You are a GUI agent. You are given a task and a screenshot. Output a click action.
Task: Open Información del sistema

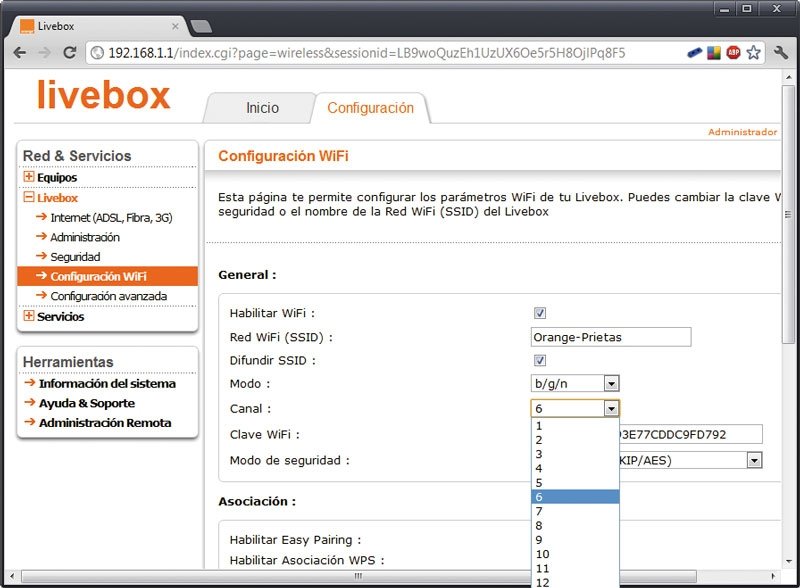click(x=107, y=383)
